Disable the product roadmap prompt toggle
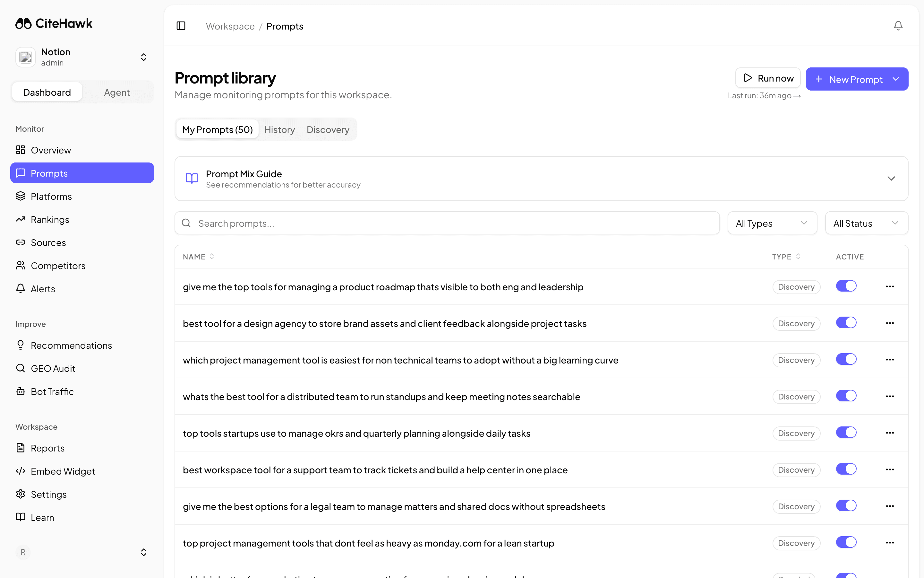Viewport: 924px width, 578px height. click(846, 286)
